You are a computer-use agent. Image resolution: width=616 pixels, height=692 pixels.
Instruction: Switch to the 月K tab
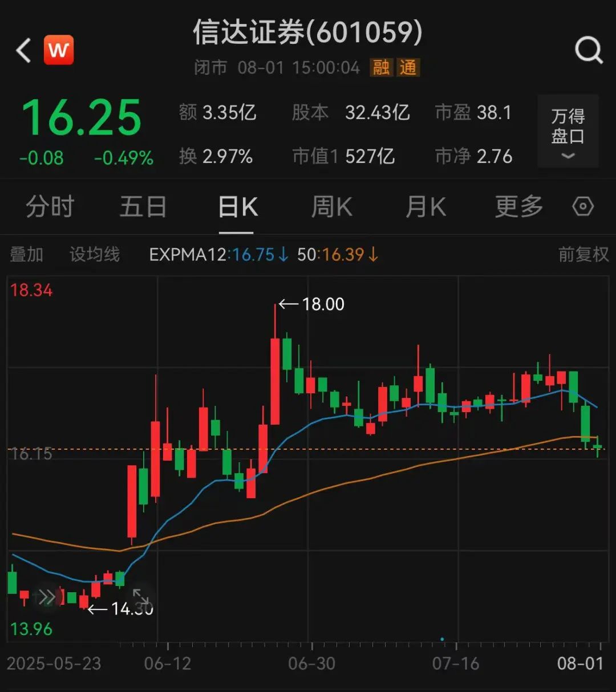425,206
